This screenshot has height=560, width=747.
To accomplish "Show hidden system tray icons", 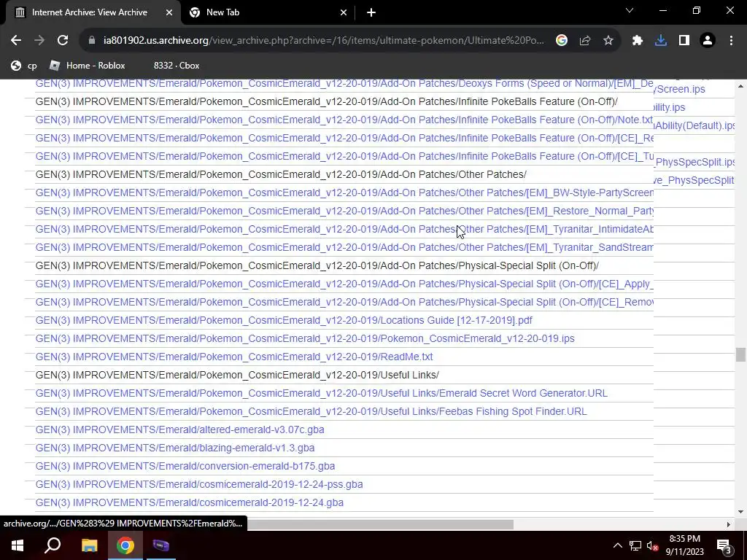I will [617, 545].
